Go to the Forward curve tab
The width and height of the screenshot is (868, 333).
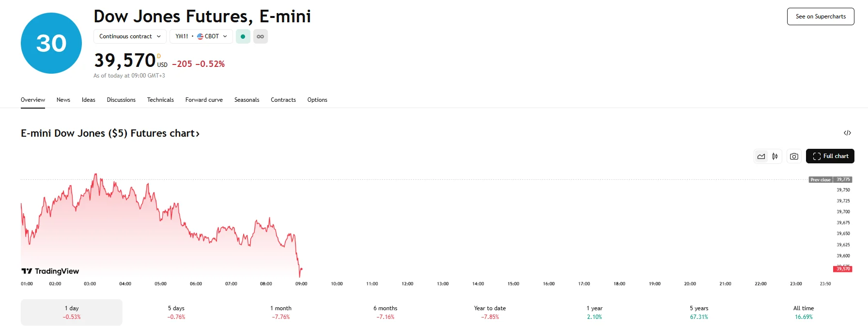[204, 100]
